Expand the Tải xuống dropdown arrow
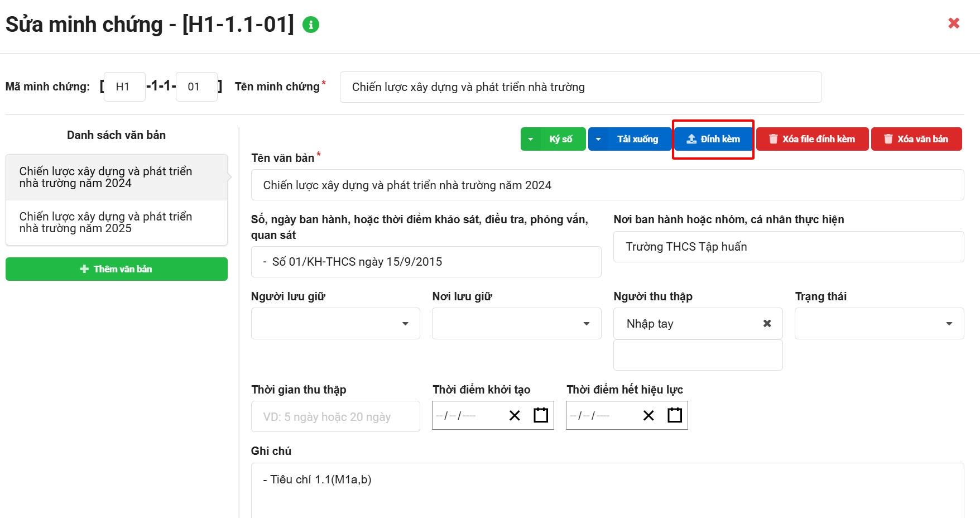Screen dimensions: 980x518 (x=598, y=139)
